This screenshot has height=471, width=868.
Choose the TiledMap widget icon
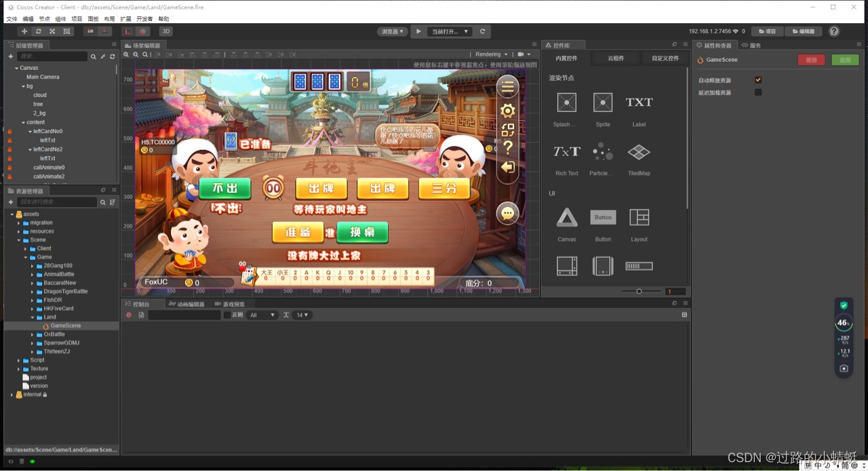(639, 151)
